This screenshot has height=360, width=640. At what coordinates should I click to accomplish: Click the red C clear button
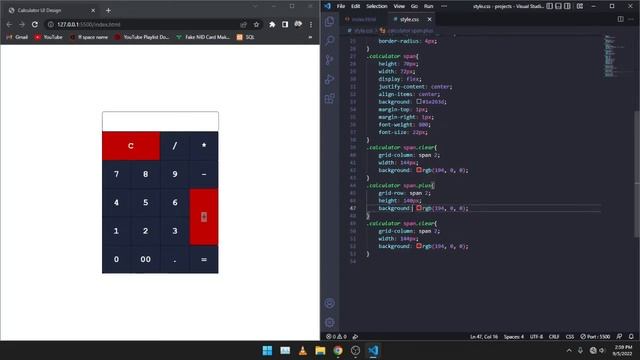point(131,146)
